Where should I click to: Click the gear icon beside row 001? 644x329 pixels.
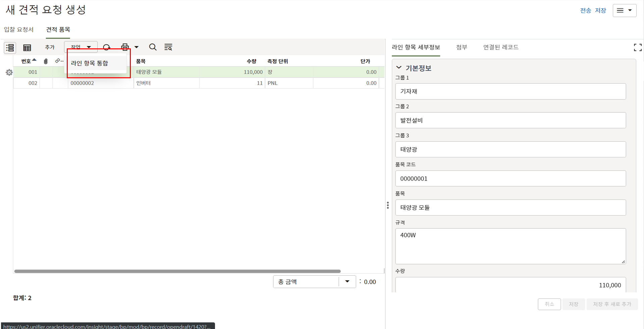(9, 72)
